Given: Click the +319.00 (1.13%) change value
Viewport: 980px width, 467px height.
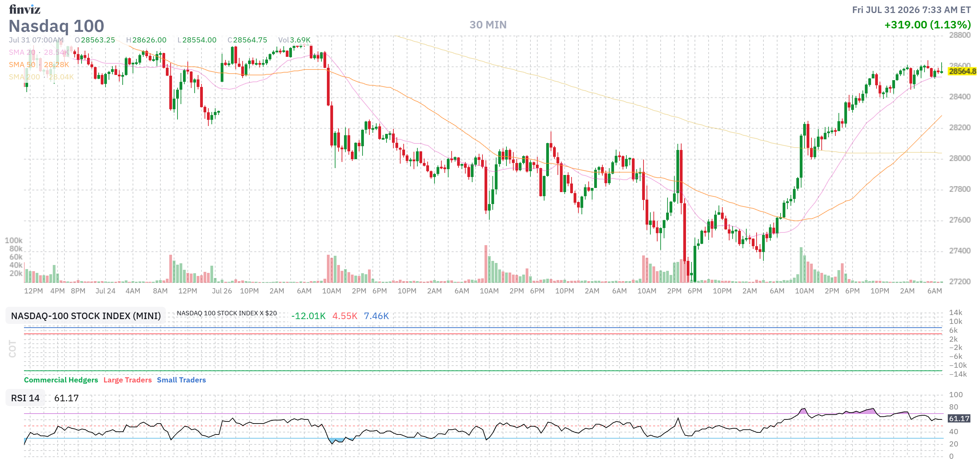Looking at the screenshot, I should [928, 25].
